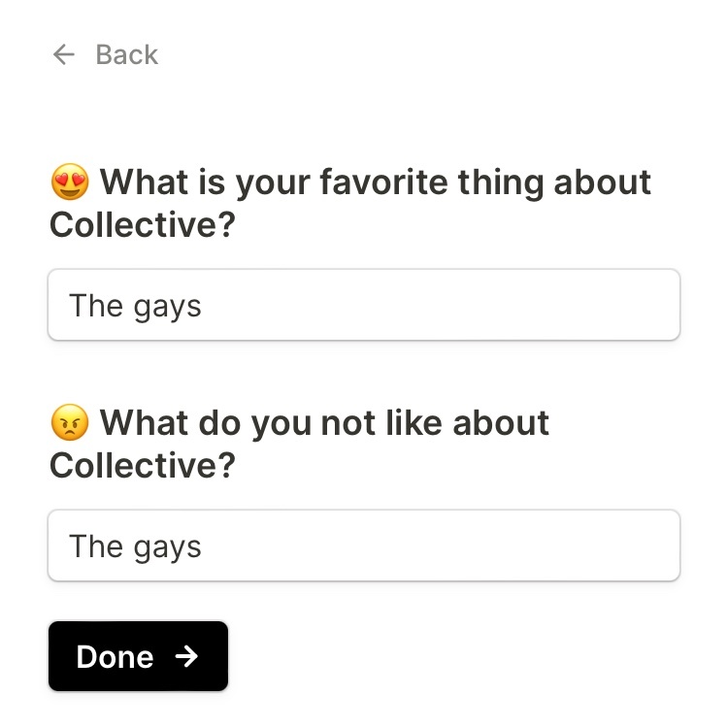Viewport: 728px width, 728px height.
Task: Focus the favorite thing answer input field
Action: click(364, 305)
